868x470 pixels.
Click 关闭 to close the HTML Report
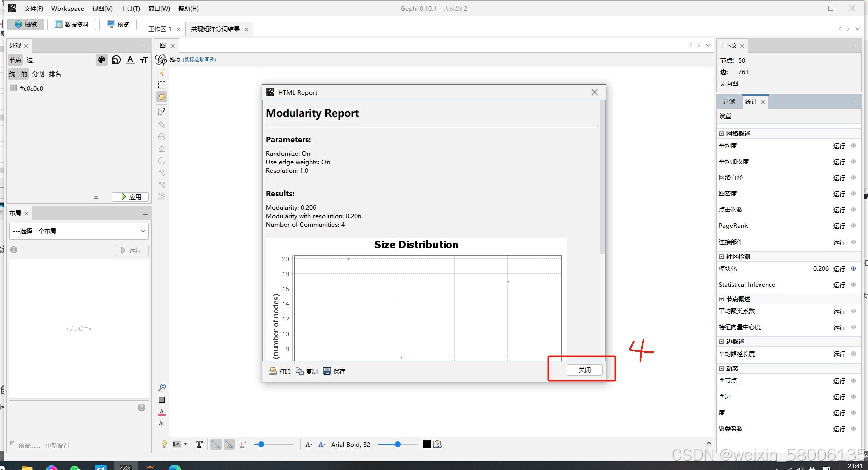click(584, 370)
